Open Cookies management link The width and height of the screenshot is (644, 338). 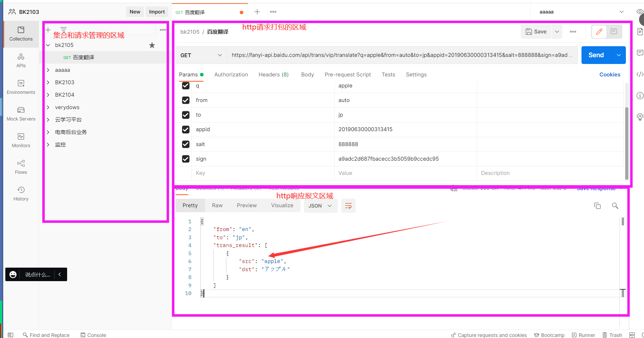610,75
